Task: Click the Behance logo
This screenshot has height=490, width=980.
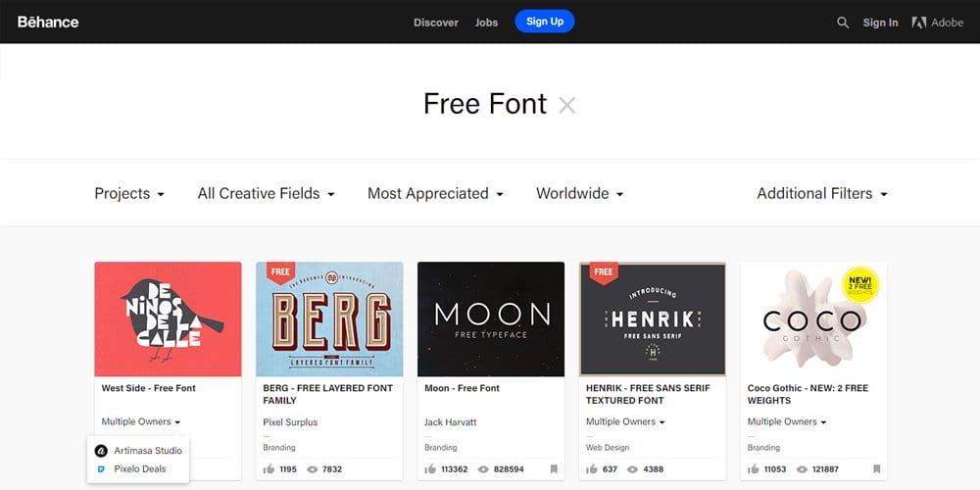Action: click(48, 22)
